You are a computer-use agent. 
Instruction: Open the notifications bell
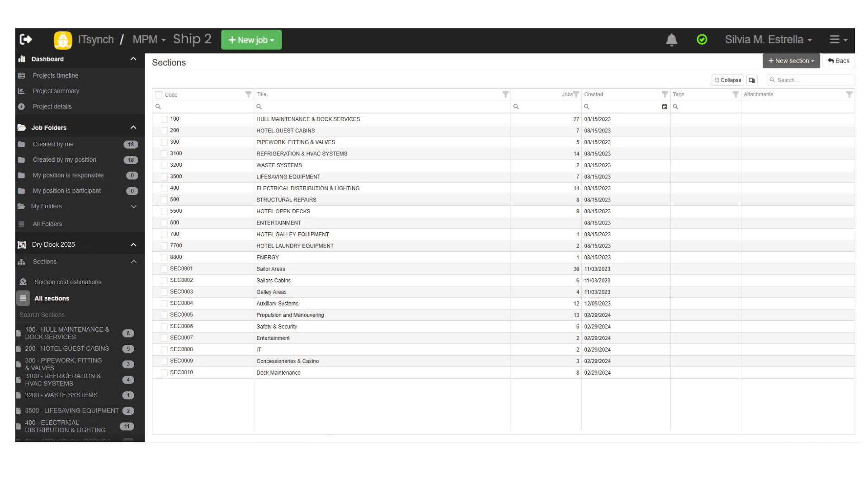pos(671,40)
